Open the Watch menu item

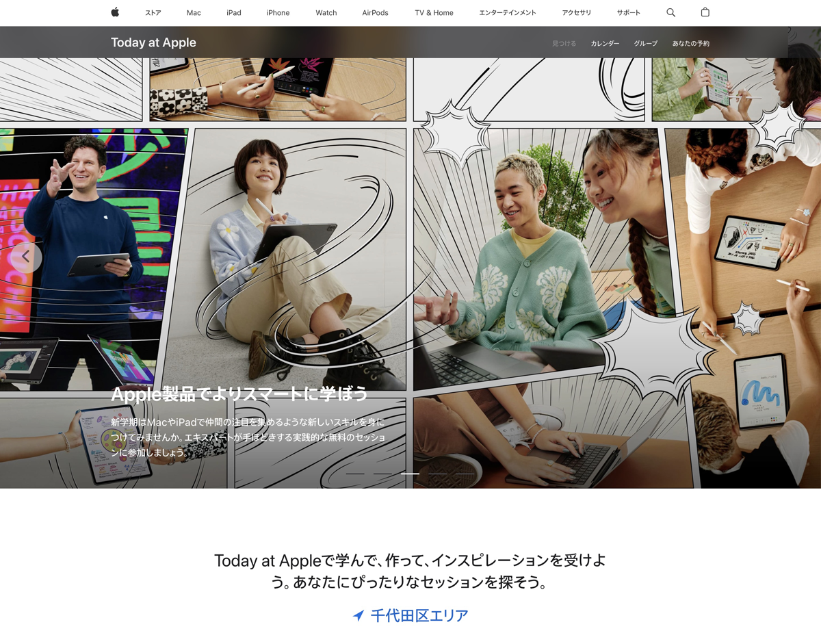[326, 12]
